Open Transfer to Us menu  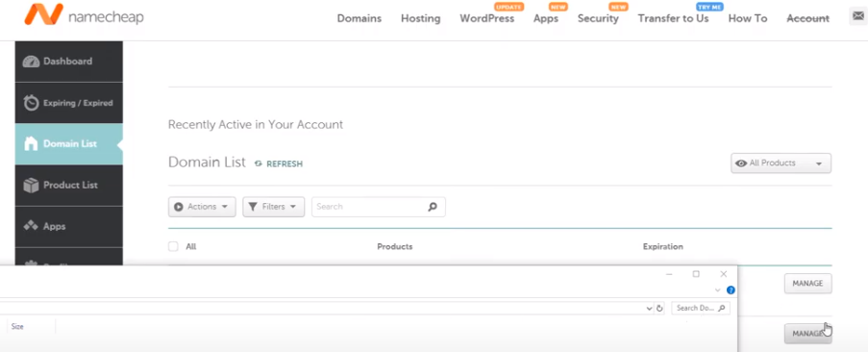673,18
